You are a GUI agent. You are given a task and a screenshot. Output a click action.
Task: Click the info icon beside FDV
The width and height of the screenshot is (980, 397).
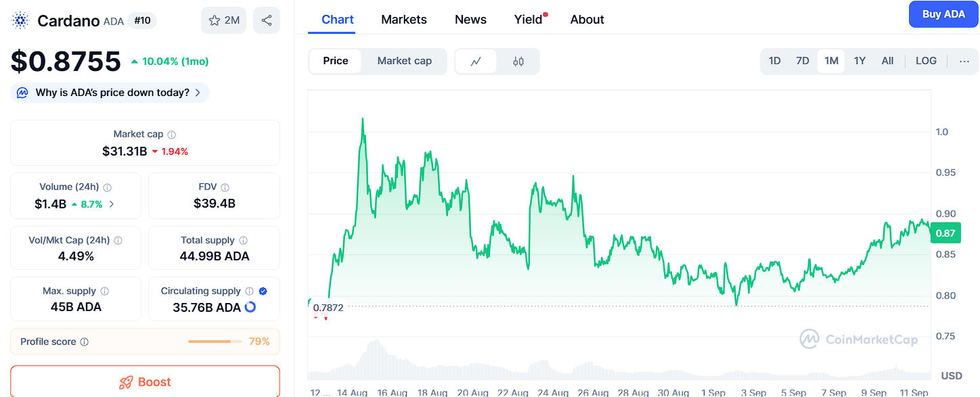coord(225,187)
